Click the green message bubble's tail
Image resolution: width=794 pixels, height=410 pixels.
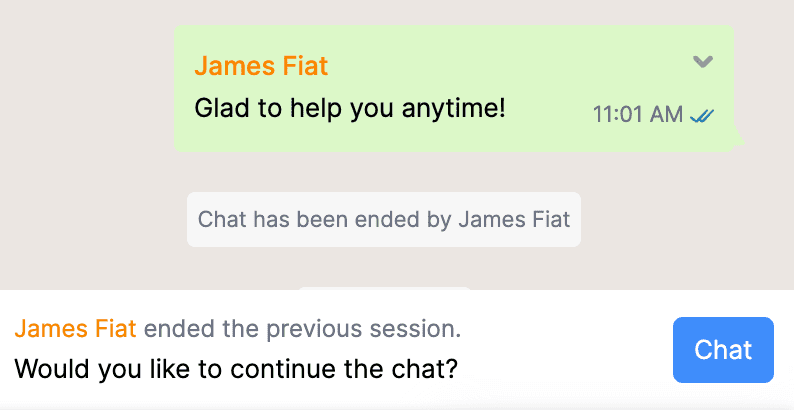coord(738,139)
